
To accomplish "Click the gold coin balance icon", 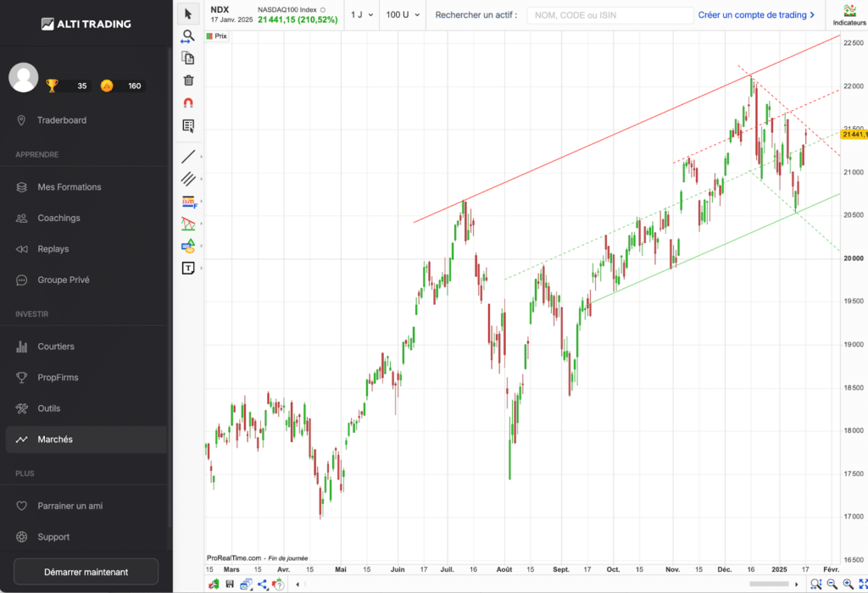I will [107, 86].
